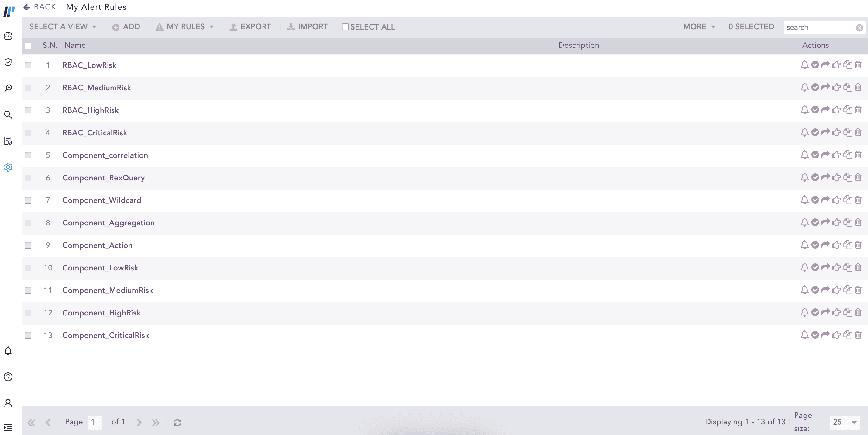Duplicate the Component_correlation rule
The height and width of the screenshot is (435, 868).
coord(847,155)
